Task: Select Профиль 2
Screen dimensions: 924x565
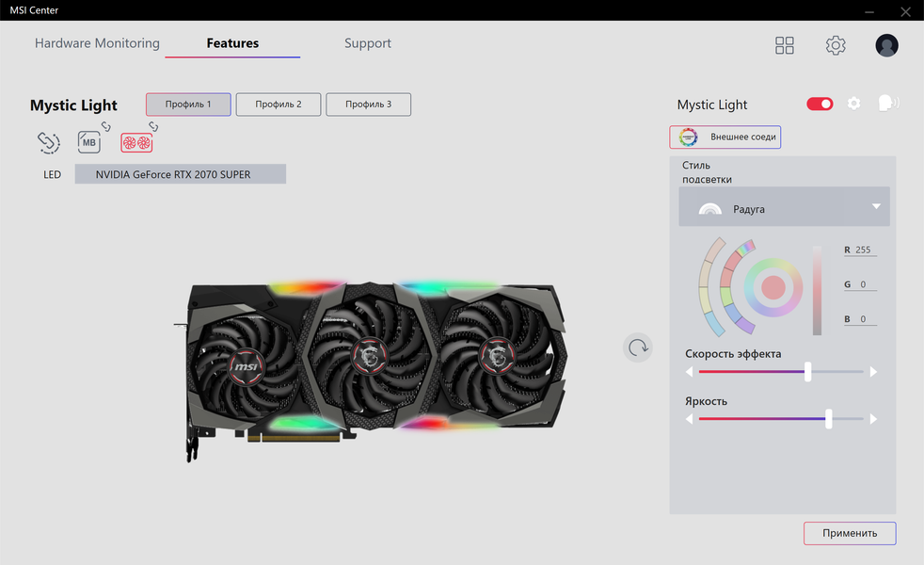Action: 279,105
